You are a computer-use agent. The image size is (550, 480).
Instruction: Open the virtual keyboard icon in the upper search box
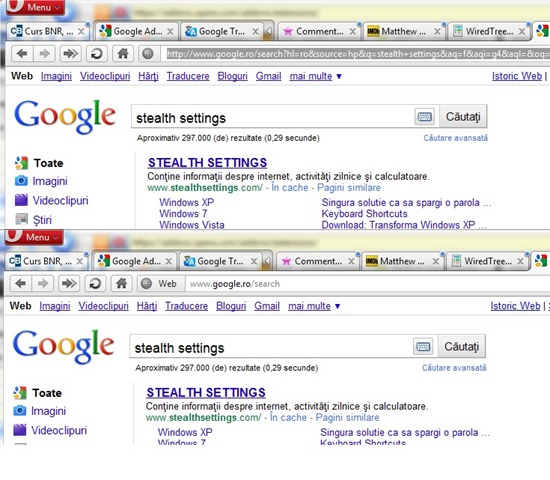(x=424, y=116)
